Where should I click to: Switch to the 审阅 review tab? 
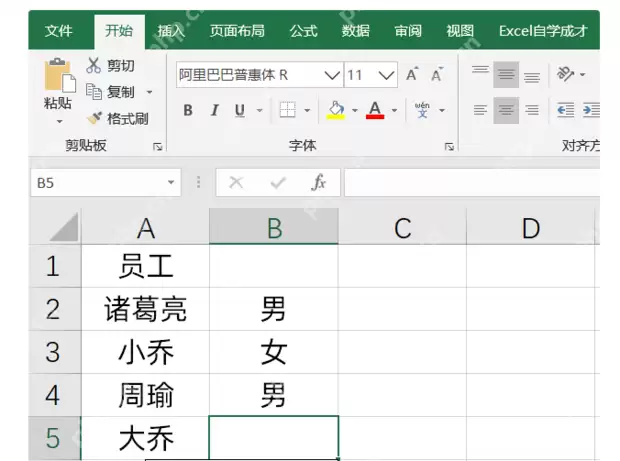pos(408,31)
